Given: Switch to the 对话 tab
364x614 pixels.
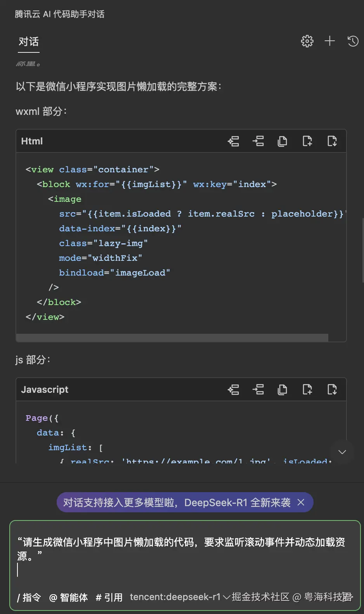Looking at the screenshot, I should pyautogui.click(x=29, y=42).
